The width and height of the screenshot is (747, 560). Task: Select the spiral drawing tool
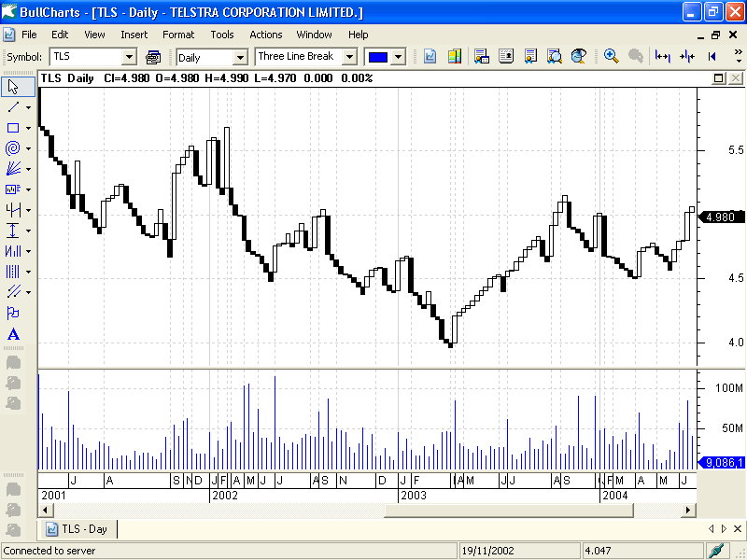[13, 148]
